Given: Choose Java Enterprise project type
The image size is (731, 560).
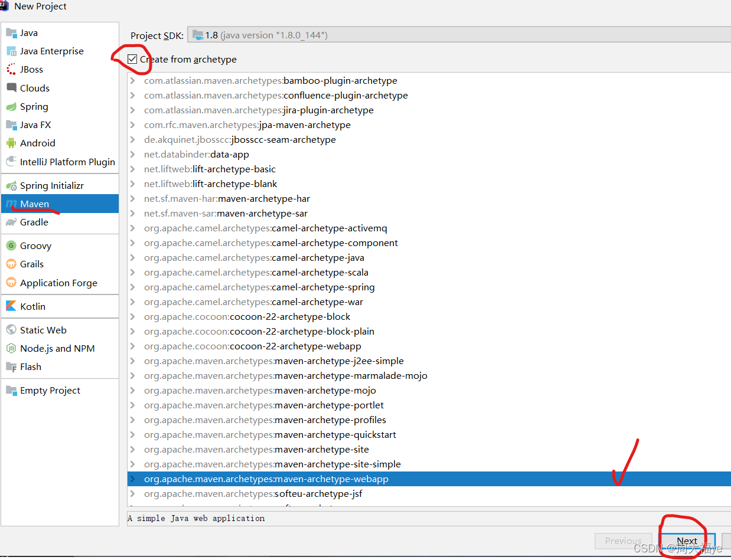Looking at the screenshot, I should pyautogui.click(x=60, y=51).
